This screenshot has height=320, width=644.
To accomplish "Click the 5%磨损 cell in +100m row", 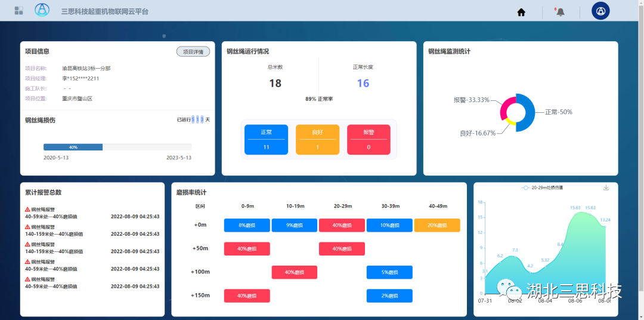I will (x=389, y=272).
